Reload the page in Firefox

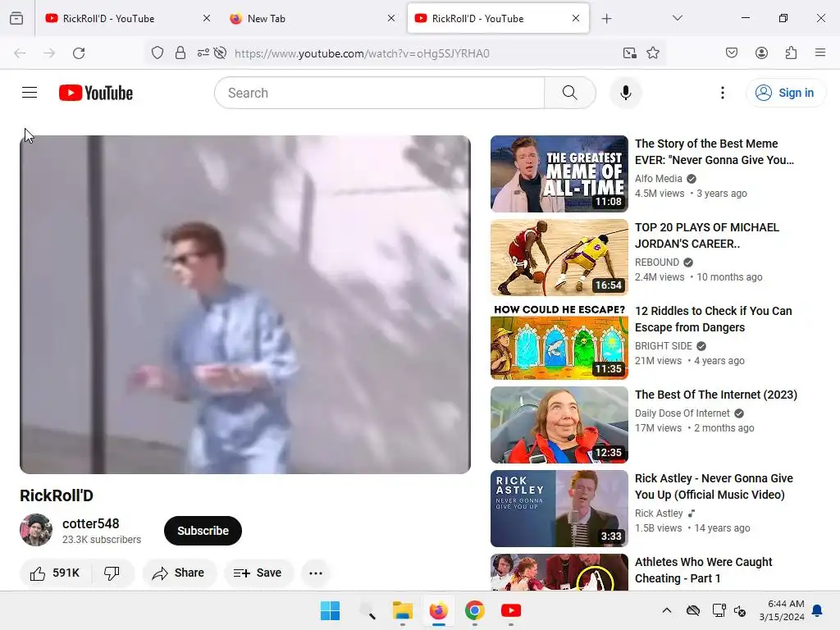79,53
